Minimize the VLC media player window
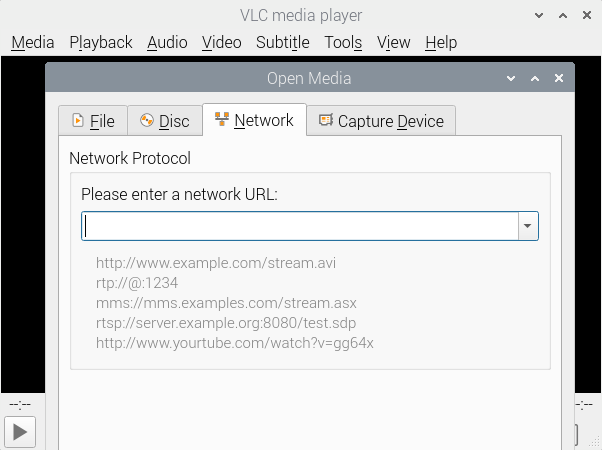Image resolution: width=602 pixels, height=450 pixels. 540,15
